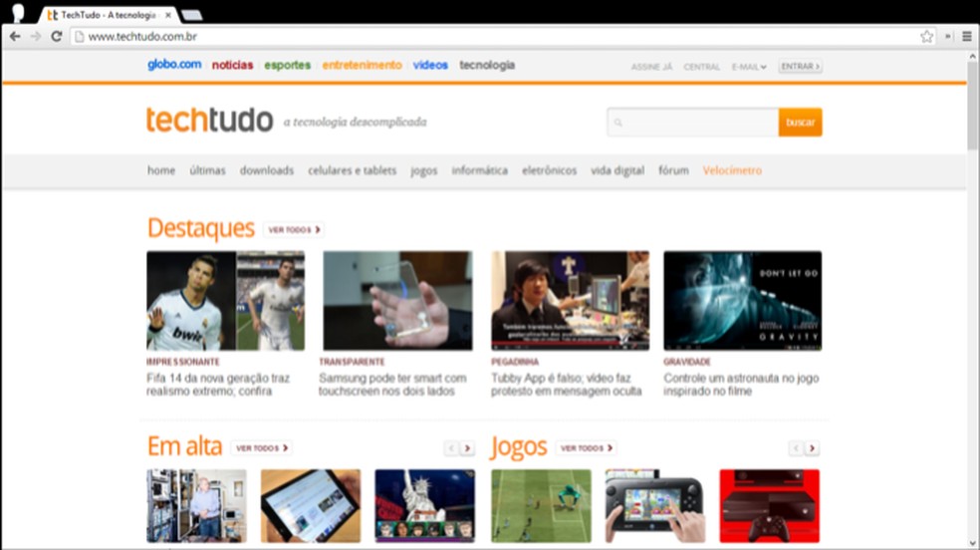Viewport: 980px width, 550px height.
Task: Open the Em alta tablet thumbnail
Action: point(311,505)
